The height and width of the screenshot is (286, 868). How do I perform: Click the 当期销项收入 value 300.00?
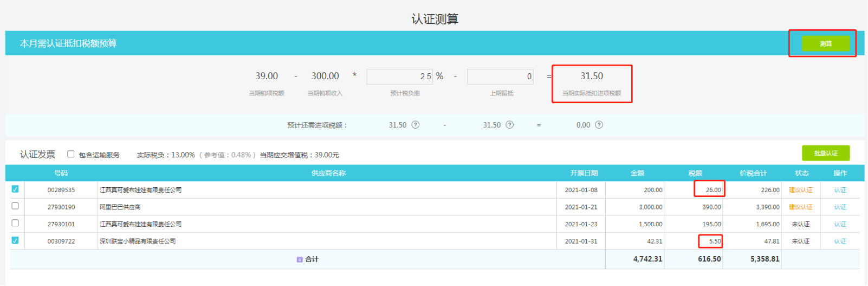[x=325, y=77]
